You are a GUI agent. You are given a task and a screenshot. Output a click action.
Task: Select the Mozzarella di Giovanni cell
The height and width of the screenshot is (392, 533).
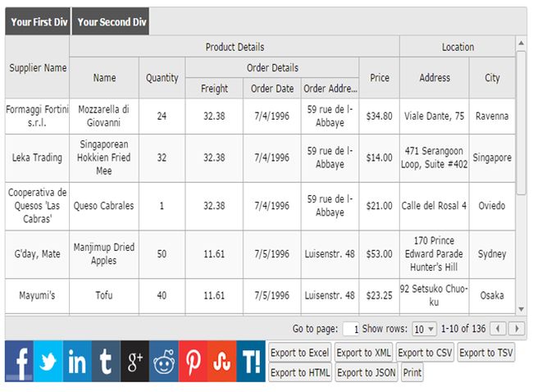pyautogui.click(x=104, y=116)
